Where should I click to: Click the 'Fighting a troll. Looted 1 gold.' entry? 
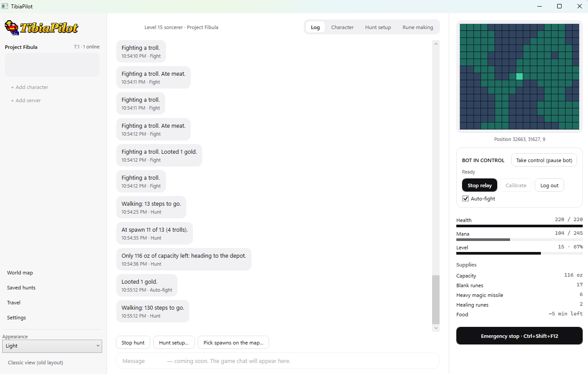[159, 155]
